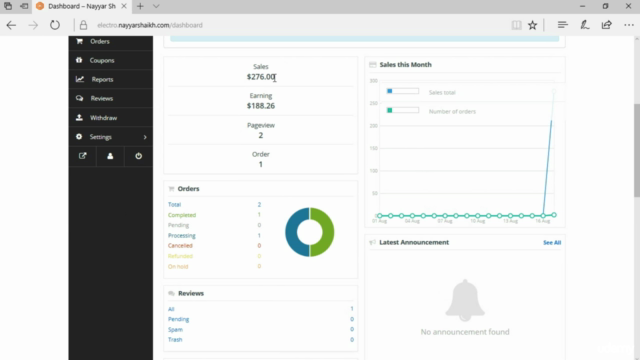Click the Reviews speech bubble icon
Image resolution: width=640 pixels, height=360 pixels.
pos(79,98)
